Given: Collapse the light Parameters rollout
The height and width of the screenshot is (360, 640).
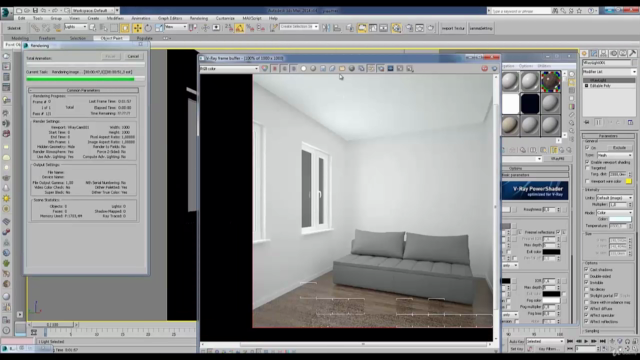Looking at the screenshot, I should point(608,136).
